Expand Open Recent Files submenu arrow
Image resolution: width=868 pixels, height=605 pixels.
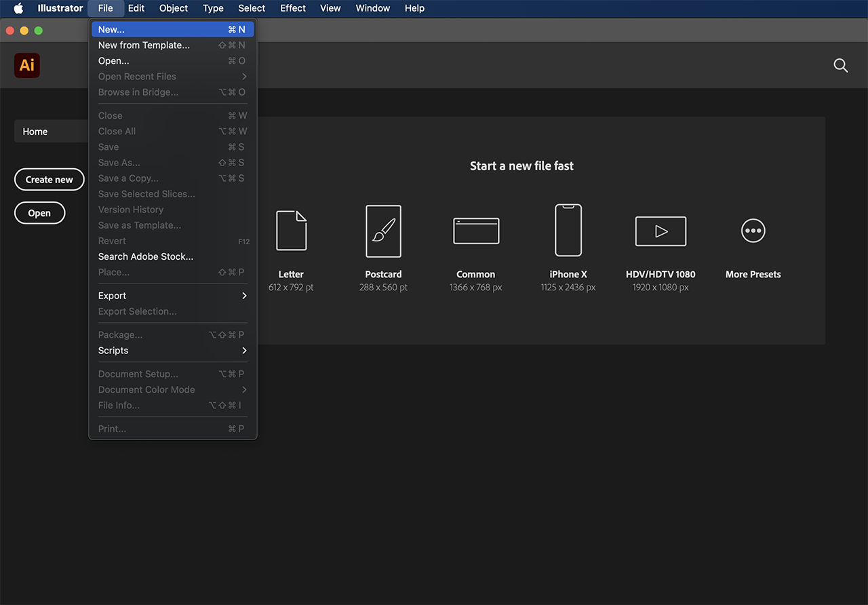[x=244, y=77]
